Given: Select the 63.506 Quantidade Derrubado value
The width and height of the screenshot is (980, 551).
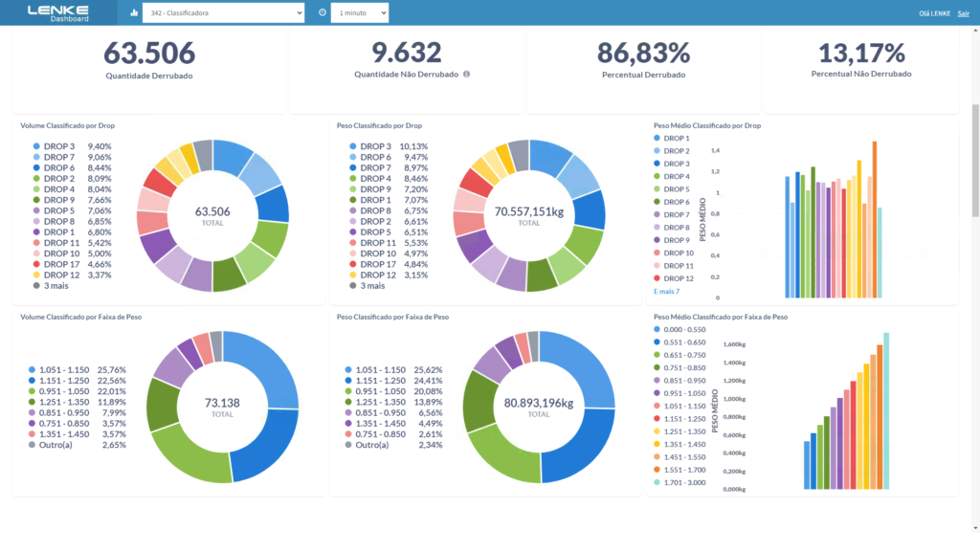Looking at the screenshot, I should point(149,54).
